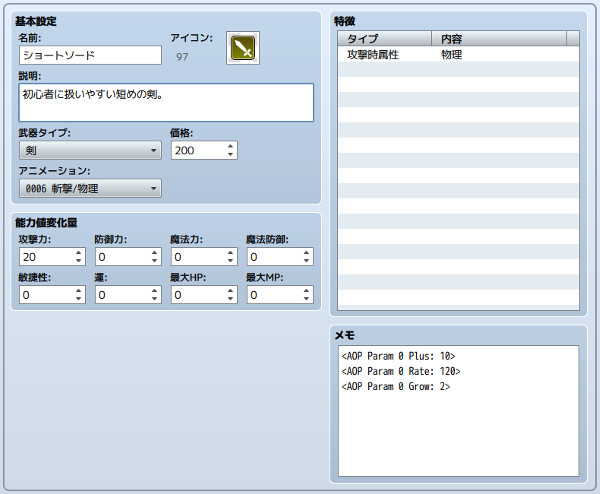The image size is (600, 494).
Task: Decrease 防御力 with the down arrow
Action: [x=154, y=261]
